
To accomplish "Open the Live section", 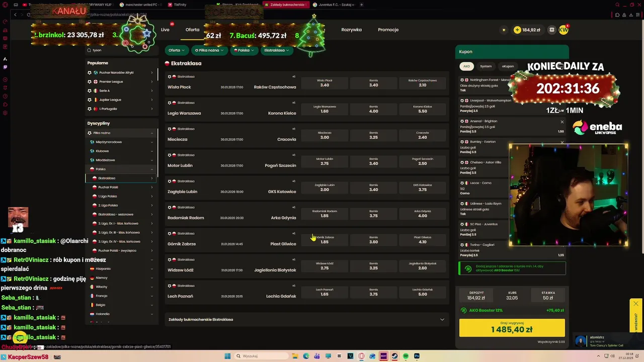I will point(165,30).
